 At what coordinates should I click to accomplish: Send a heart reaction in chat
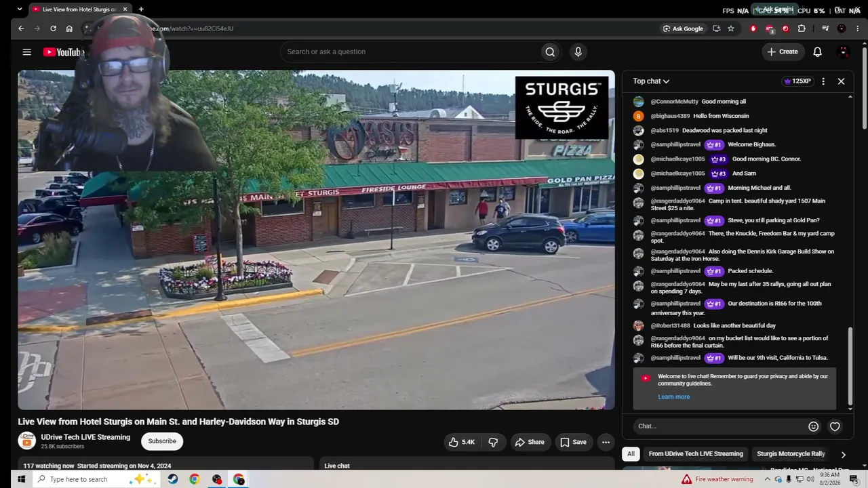tap(835, 426)
